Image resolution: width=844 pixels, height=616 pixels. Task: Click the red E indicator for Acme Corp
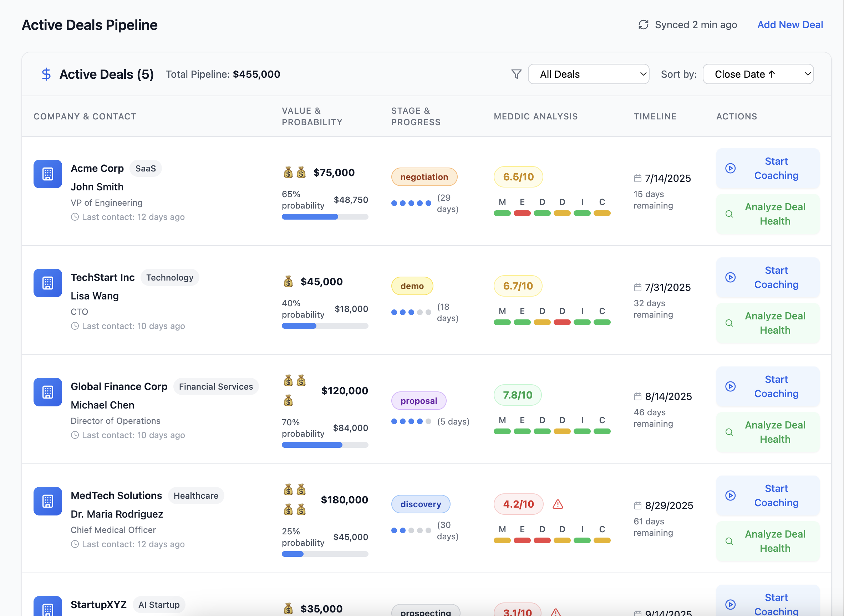[522, 213]
